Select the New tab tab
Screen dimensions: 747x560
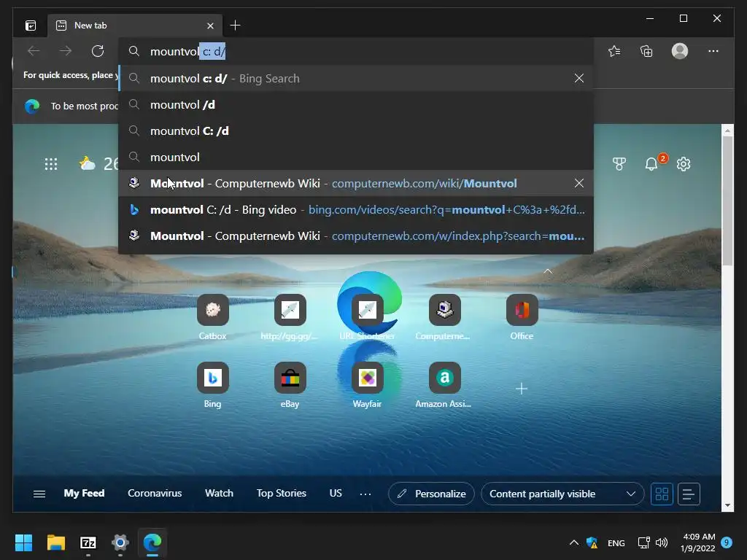tap(135, 26)
